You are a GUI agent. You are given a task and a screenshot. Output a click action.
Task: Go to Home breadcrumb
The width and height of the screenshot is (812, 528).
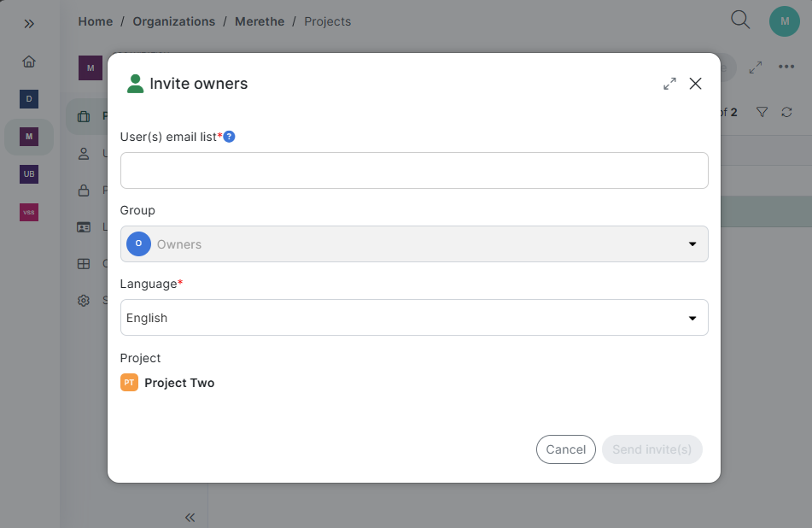tap(96, 21)
